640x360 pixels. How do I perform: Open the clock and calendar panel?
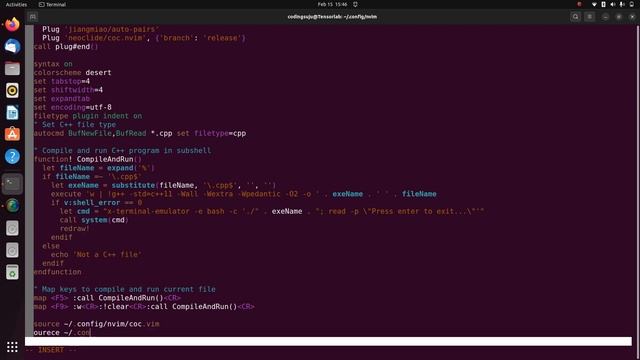(332, 4)
